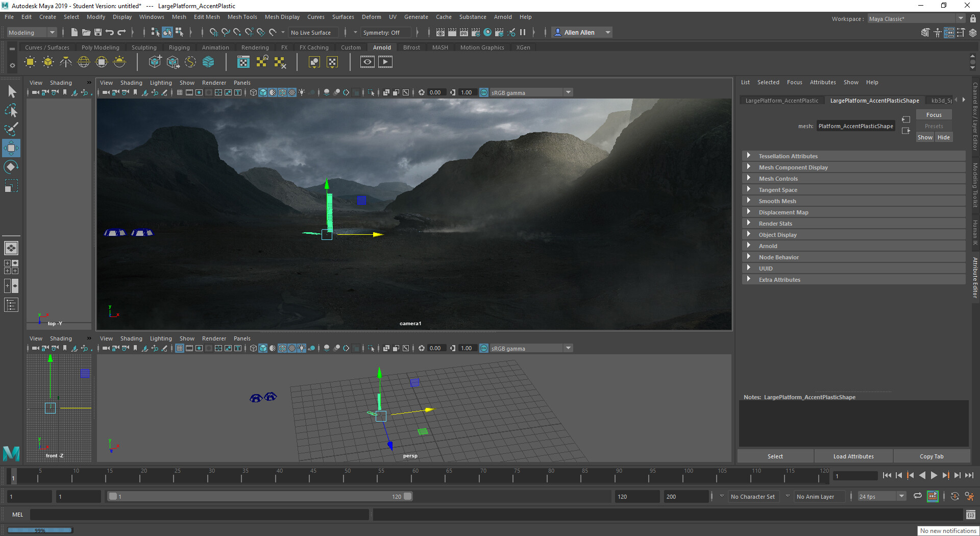
Task: Expand the Render Stats section
Action: (x=853, y=224)
